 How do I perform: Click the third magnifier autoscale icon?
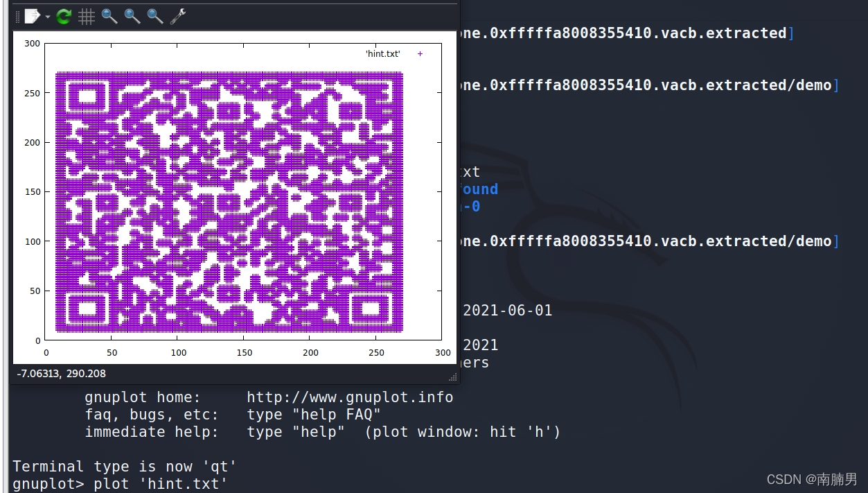point(155,16)
